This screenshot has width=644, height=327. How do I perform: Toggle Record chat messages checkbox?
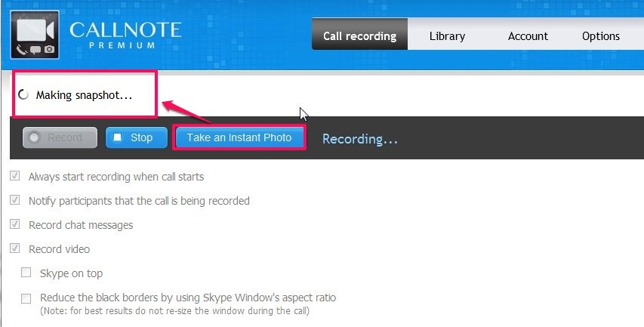coord(15,224)
